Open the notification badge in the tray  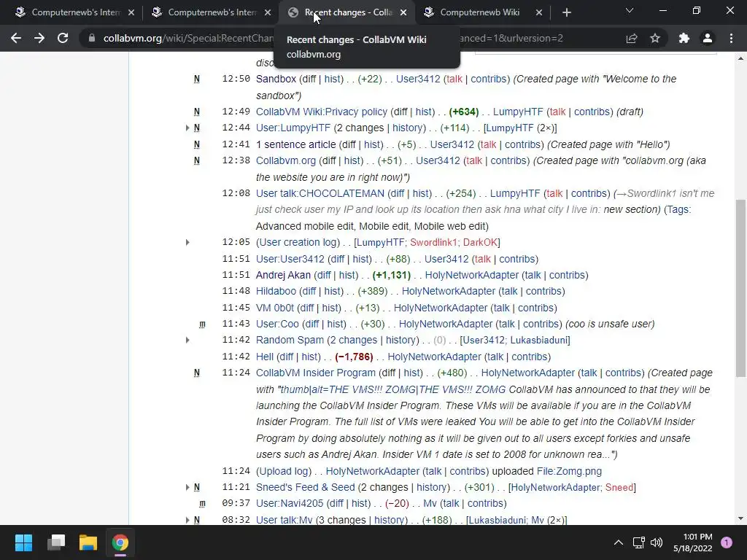[727, 542]
